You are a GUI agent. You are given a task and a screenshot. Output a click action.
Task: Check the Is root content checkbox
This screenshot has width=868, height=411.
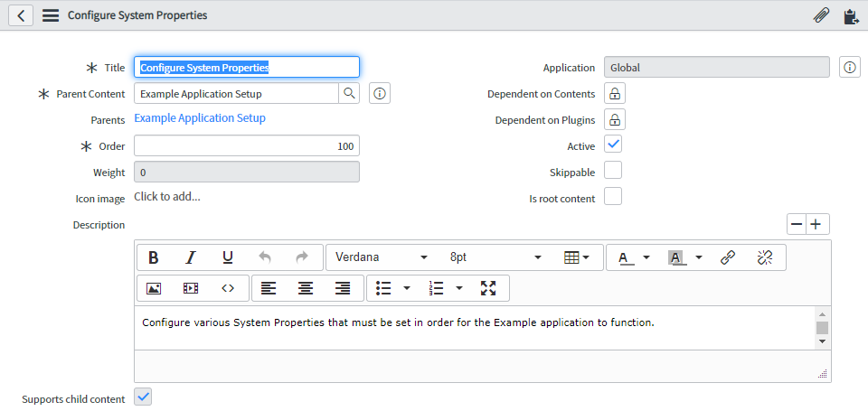pyautogui.click(x=613, y=197)
